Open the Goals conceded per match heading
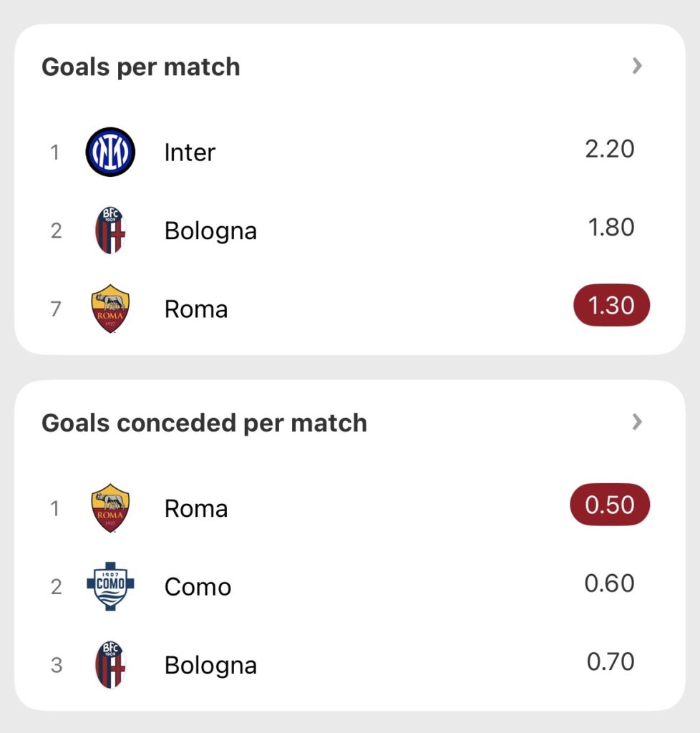 coord(204,423)
